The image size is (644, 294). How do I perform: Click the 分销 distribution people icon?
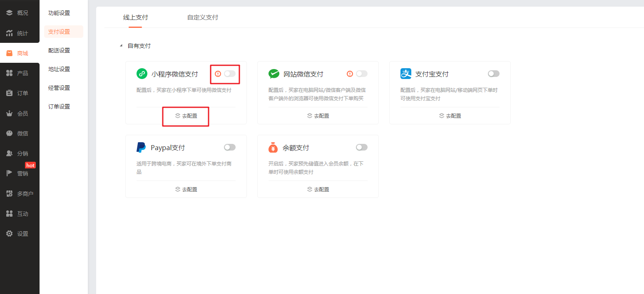pos(9,153)
